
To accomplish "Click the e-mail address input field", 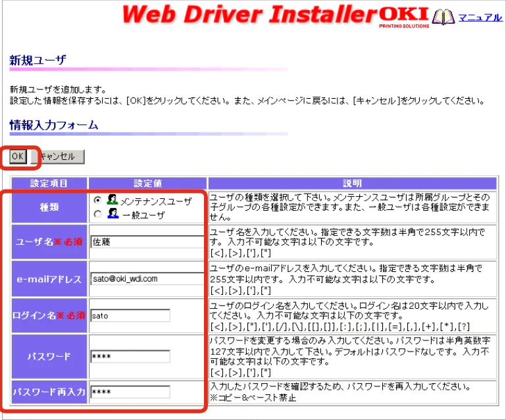I will point(147,278).
